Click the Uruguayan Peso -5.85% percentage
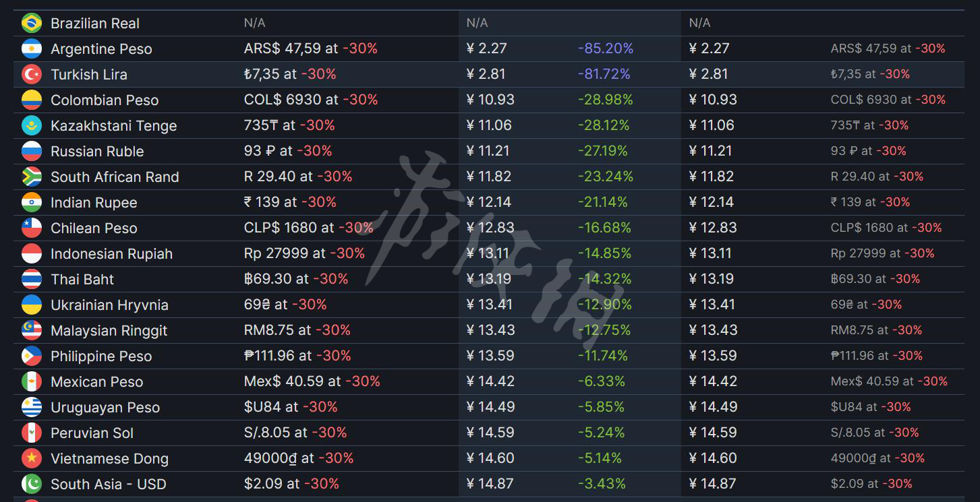The width and height of the screenshot is (980, 502). click(x=601, y=407)
